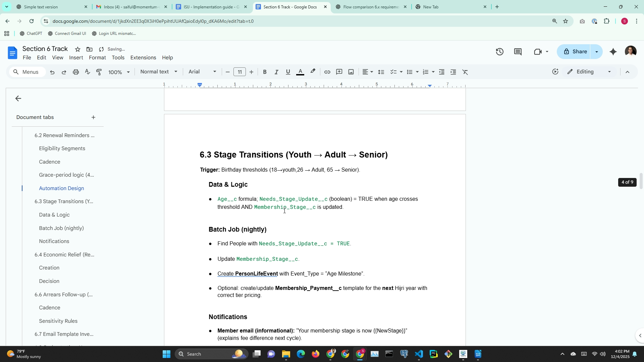Open version history clock icon
644x362 pixels.
pos(499,52)
